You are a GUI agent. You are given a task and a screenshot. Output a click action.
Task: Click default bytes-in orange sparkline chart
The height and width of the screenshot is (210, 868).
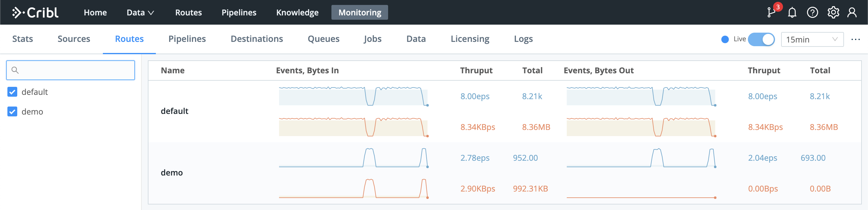click(354, 127)
